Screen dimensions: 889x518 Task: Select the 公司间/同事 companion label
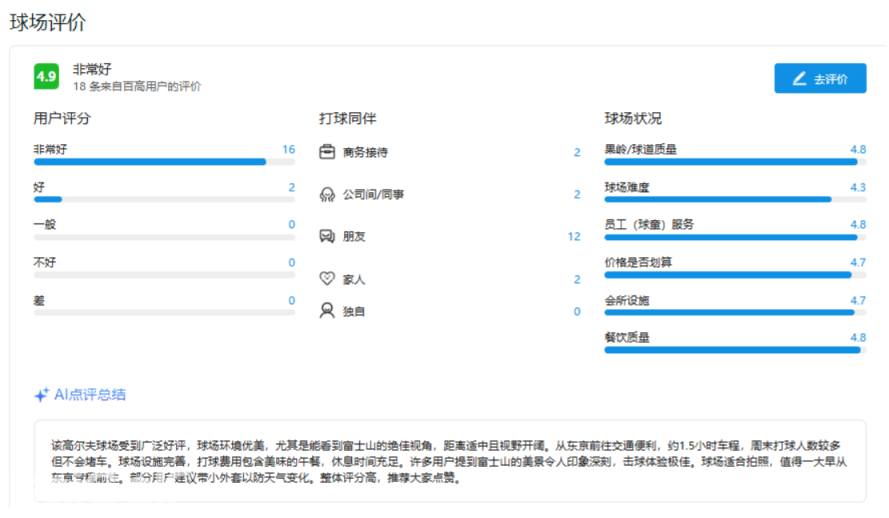click(x=373, y=194)
